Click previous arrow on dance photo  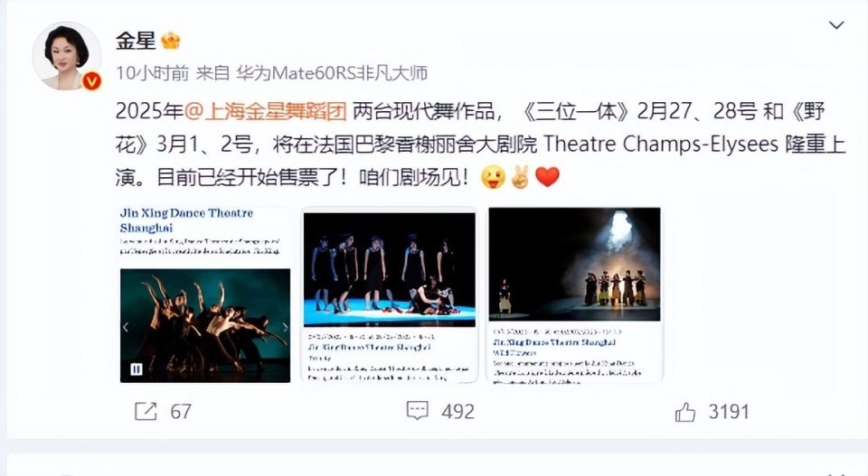[x=126, y=327]
